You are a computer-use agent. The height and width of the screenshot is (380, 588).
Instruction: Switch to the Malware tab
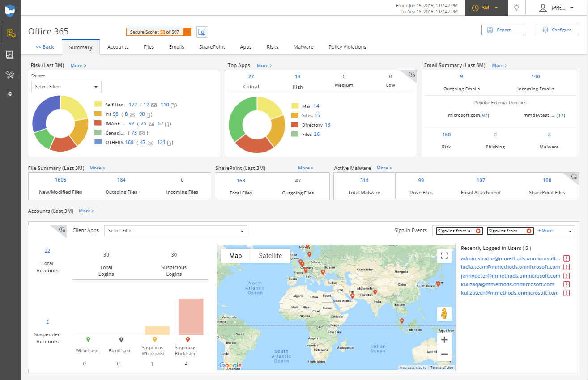pos(303,47)
